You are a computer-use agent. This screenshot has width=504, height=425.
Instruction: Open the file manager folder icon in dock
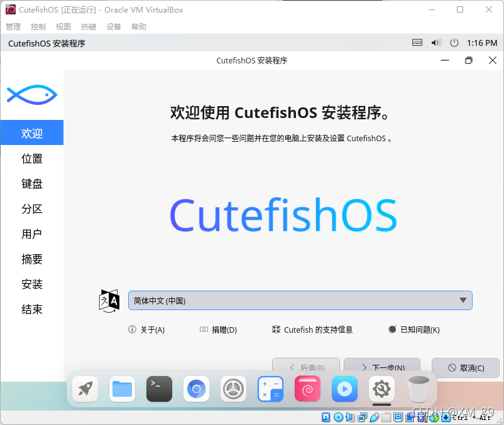coord(122,389)
